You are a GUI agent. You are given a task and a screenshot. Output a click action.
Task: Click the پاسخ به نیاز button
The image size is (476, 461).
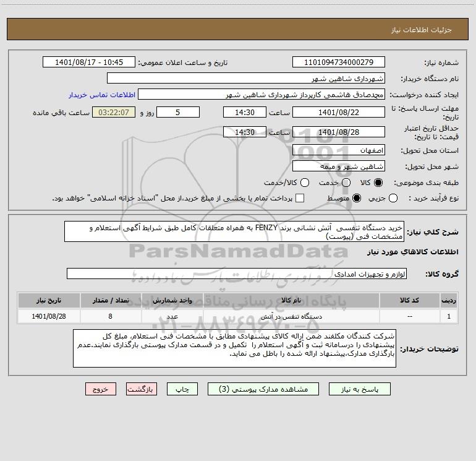tap(360, 389)
